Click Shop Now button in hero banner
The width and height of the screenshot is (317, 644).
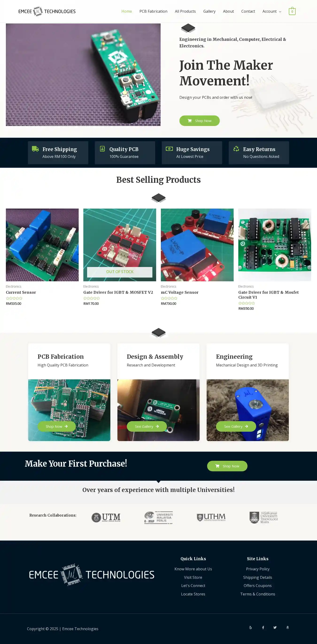[199, 121]
